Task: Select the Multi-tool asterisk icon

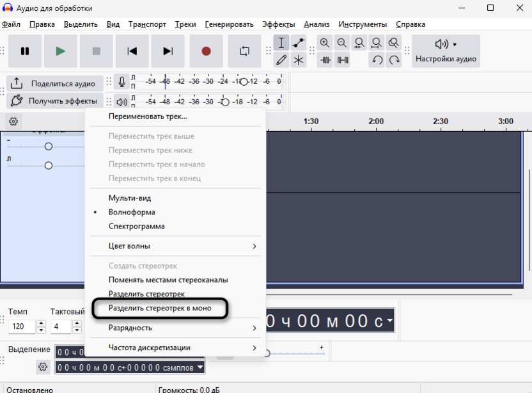Action: click(x=299, y=60)
